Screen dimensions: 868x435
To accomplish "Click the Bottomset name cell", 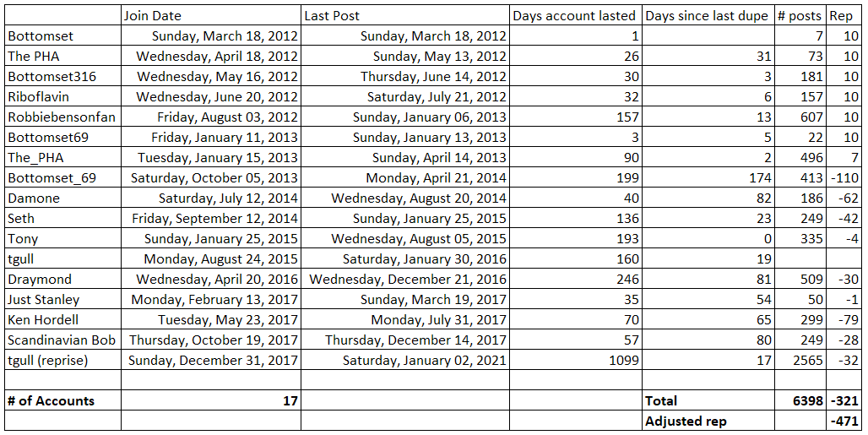I will (41, 36).
